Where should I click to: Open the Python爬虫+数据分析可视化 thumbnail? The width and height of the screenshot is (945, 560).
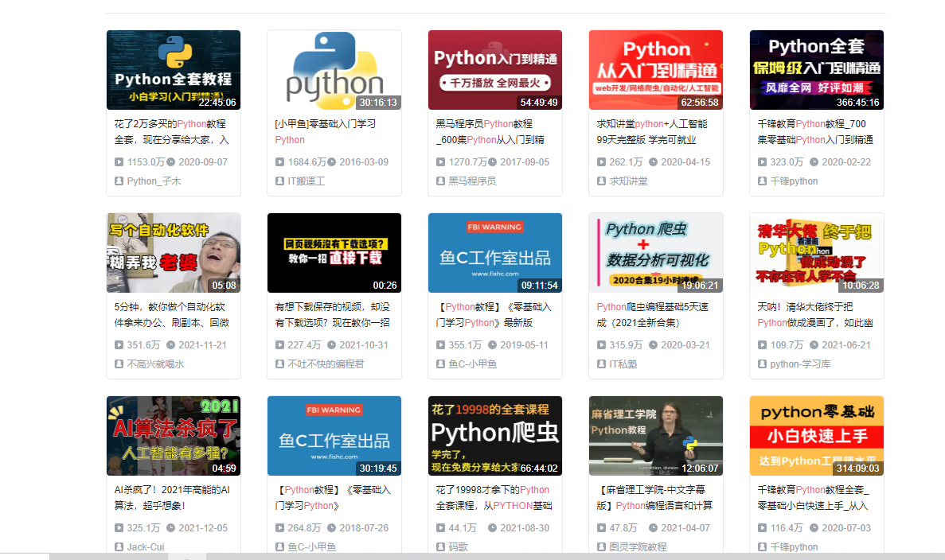pyautogui.click(x=656, y=253)
